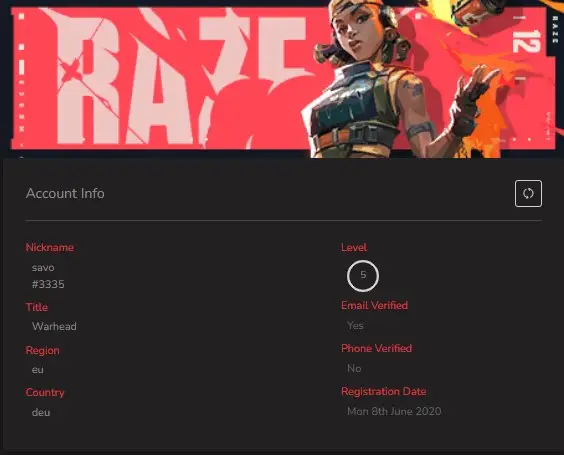This screenshot has height=455, width=564.
Task: Select the Warhead title value
Action: (54, 326)
